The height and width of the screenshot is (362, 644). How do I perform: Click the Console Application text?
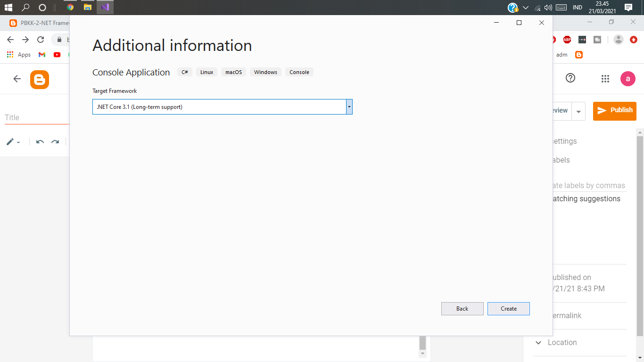[131, 72]
